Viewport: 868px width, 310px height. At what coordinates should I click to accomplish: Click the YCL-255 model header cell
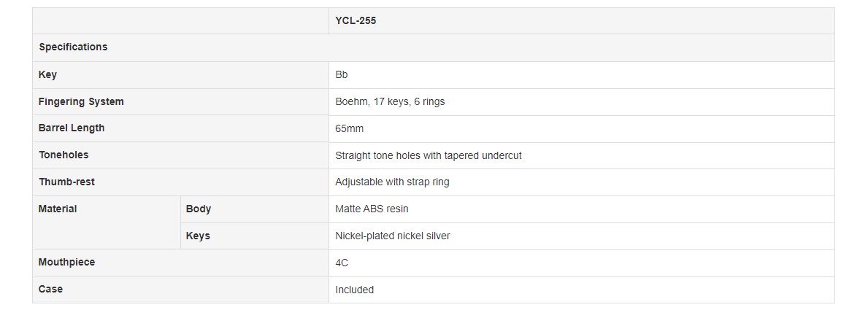click(x=356, y=20)
